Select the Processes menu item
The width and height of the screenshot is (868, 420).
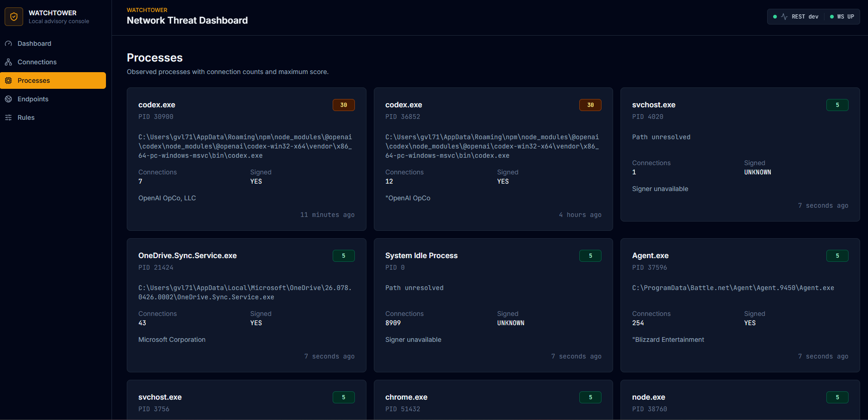pos(53,80)
